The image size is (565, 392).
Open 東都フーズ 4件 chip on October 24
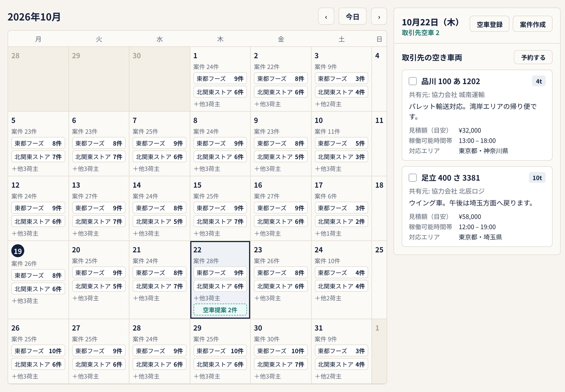pyautogui.click(x=341, y=273)
